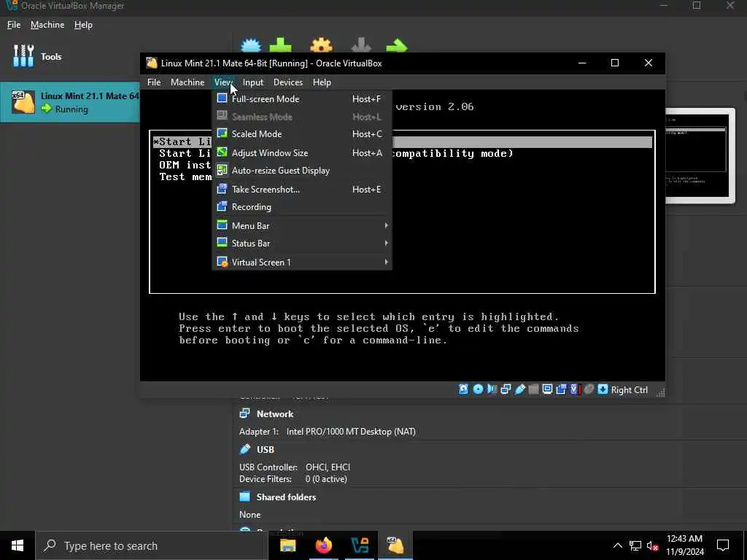Click the VM preview thumbnail in Manager
747x560 pixels.
(700, 156)
